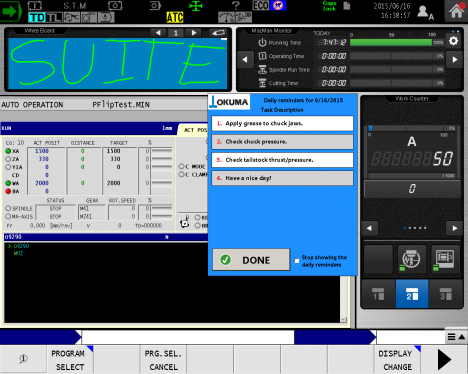Screen dimensions: 468x374
Task: Click the yellow ATC indicator
Action: coord(175,17)
